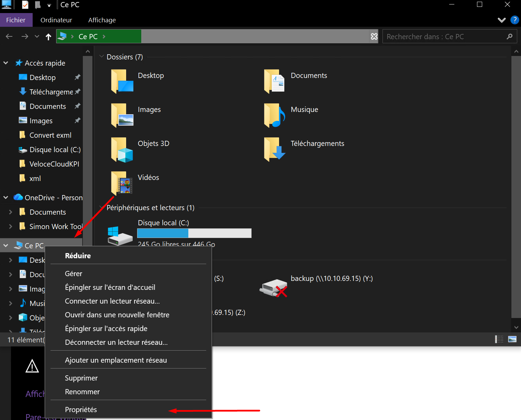Select the Musique folder in the Dossiers group
521x420 pixels.
point(291,115)
